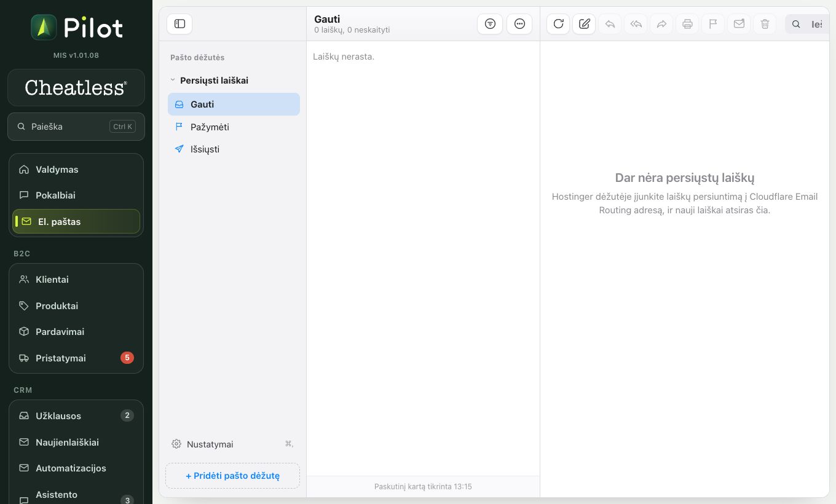Click the mark as unread envelope icon
Viewport: 836px width, 504px height.
739,24
